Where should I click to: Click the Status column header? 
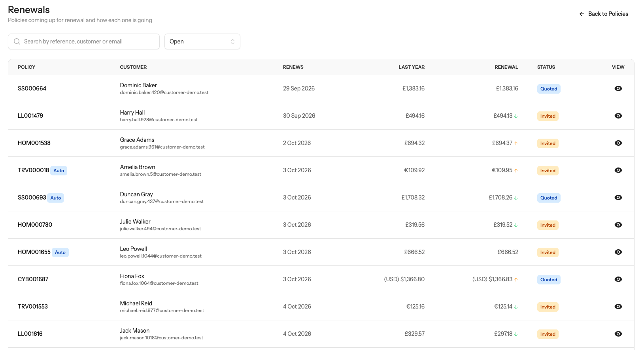(x=546, y=67)
